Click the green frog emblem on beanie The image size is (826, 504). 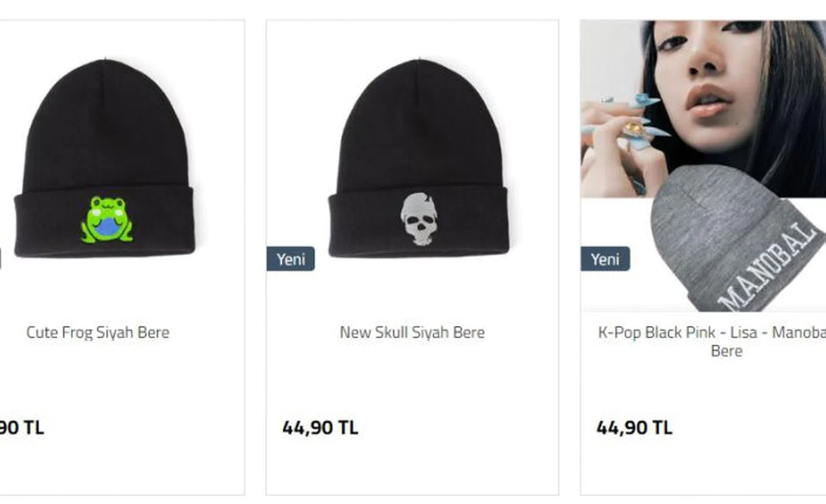pos(106,219)
